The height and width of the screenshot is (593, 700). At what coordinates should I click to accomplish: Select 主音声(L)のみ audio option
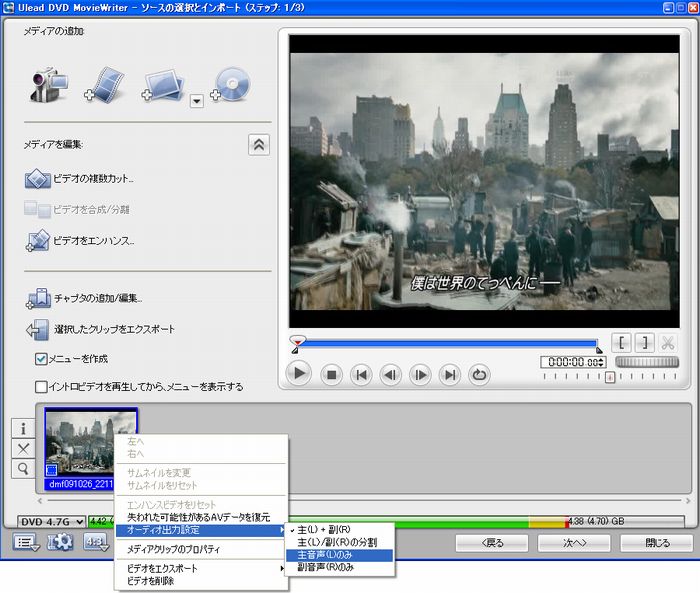click(339, 555)
